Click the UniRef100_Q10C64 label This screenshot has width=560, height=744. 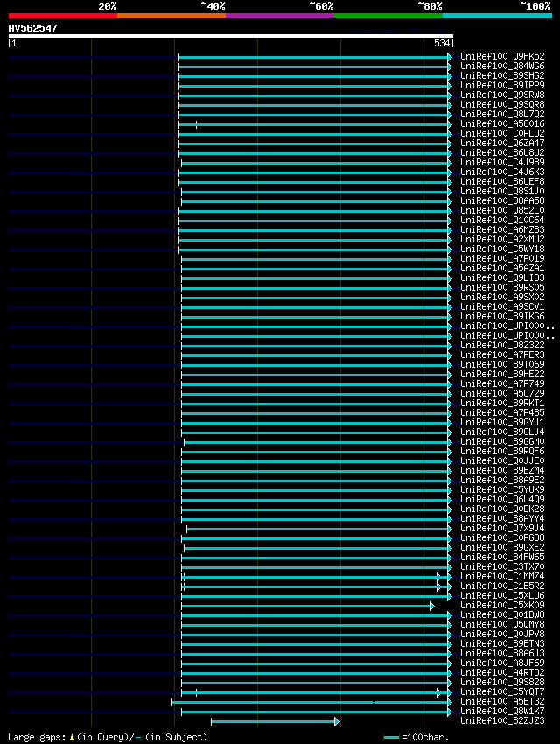(502, 220)
